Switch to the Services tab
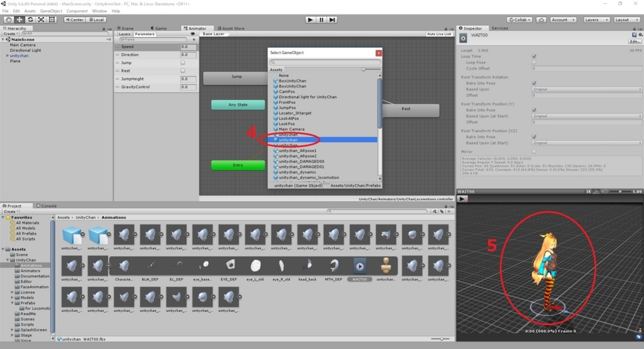644x349 pixels. tap(499, 28)
